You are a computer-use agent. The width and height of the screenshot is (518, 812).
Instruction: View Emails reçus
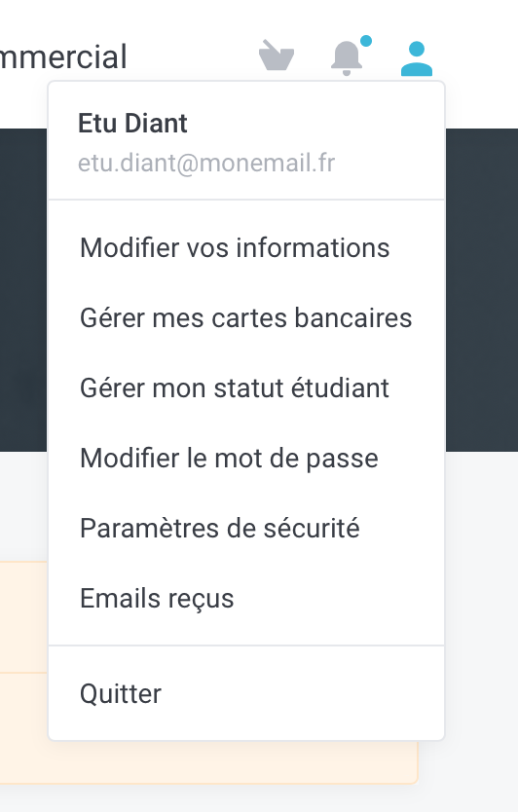[x=246, y=599]
